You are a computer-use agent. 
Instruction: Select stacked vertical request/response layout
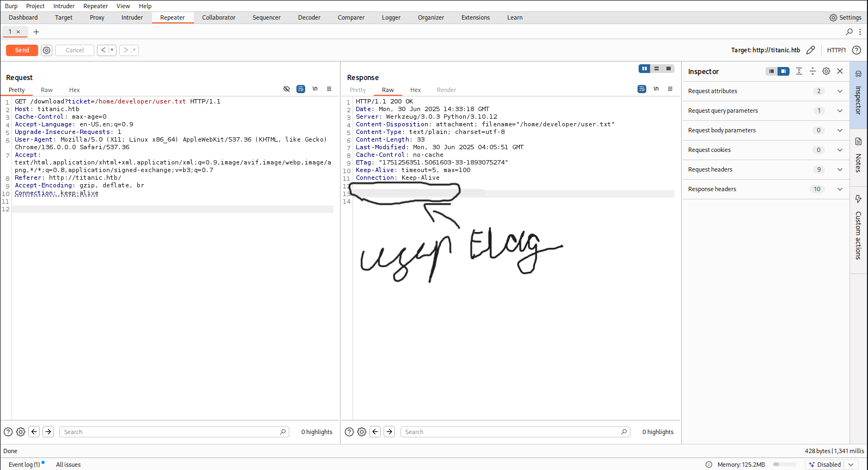[x=657, y=69]
